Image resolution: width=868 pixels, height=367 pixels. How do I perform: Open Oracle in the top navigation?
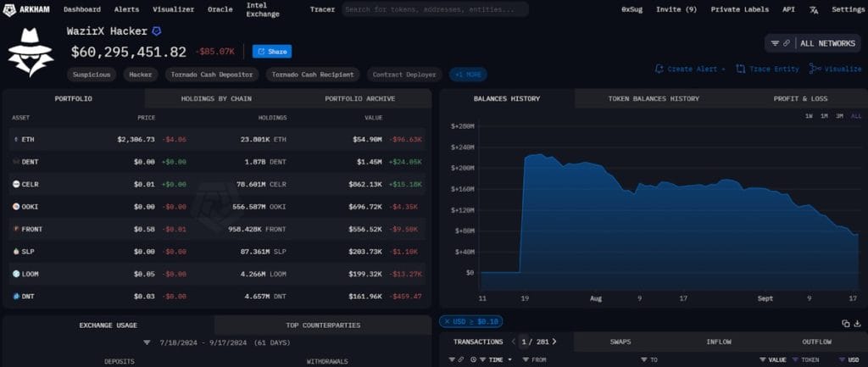220,9
